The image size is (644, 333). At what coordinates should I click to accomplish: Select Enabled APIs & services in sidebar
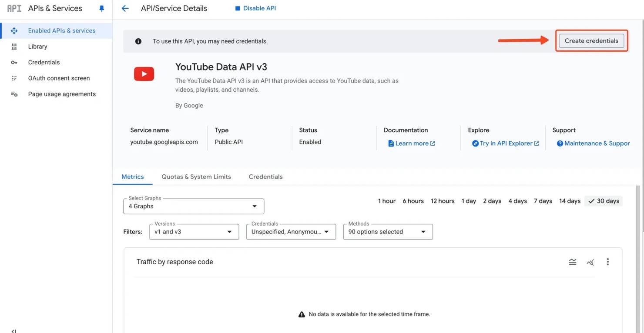point(56,31)
